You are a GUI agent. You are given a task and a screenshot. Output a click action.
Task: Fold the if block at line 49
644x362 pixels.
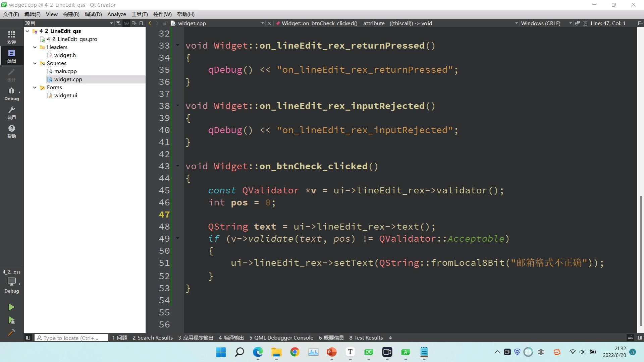[x=178, y=238]
